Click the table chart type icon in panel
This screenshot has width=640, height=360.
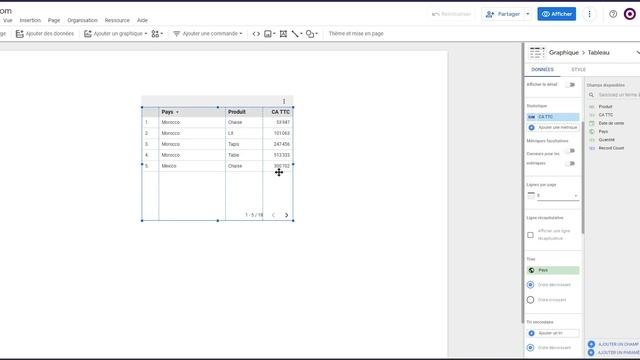[x=537, y=53]
